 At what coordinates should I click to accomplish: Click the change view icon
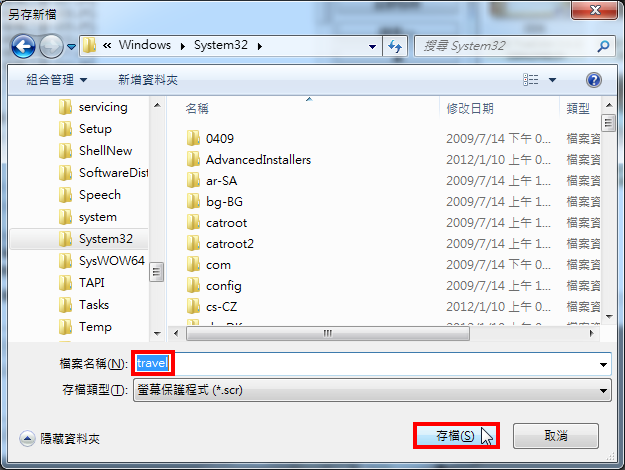pos(531,80)
